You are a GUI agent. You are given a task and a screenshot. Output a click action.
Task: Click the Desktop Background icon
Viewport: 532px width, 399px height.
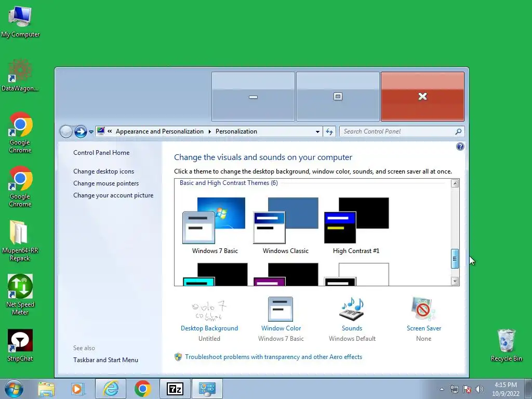(209, 311)
